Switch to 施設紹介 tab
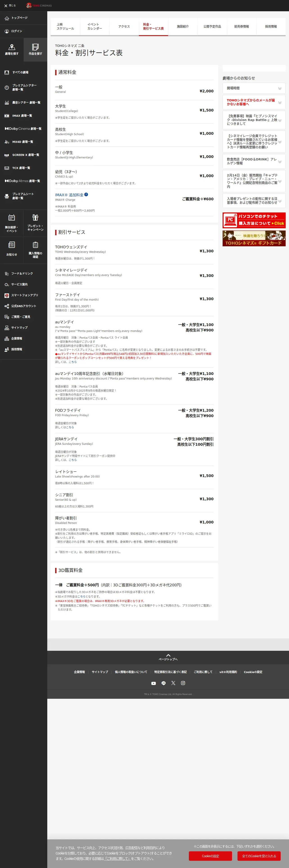Viewport: 289px width, 868px height. coord(183,27)
